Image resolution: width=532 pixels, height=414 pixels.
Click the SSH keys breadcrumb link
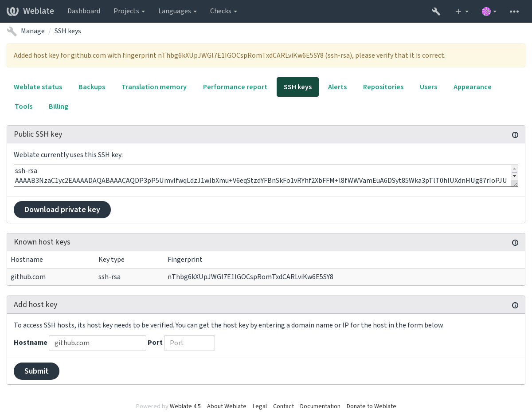pos(67,31)
